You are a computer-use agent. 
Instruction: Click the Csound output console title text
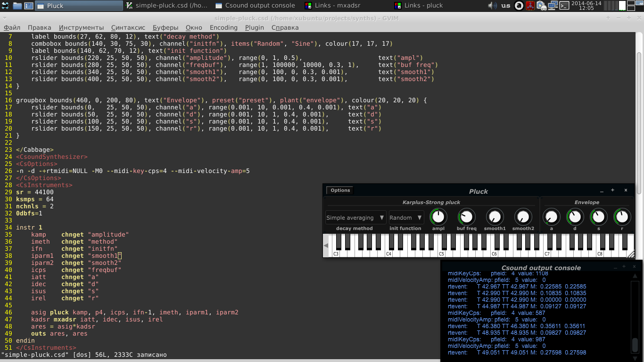[x=541, y=268]
